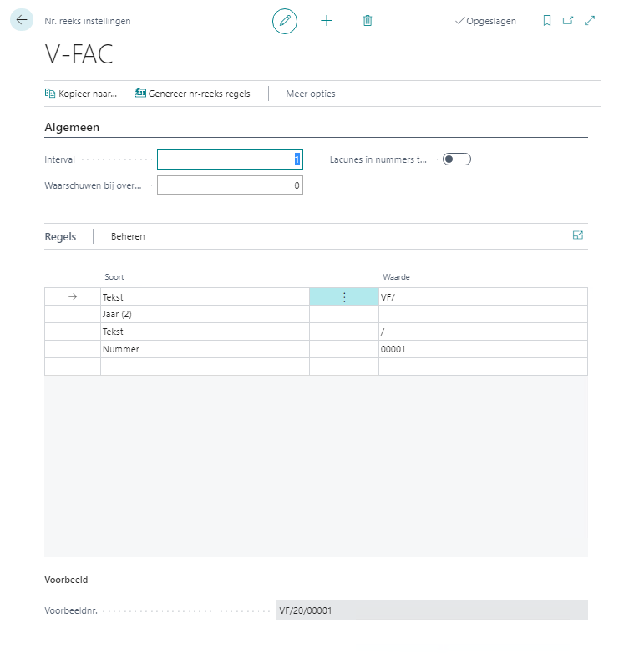Click the Interval input field
The image size is (644, 653).
[230, 159]
